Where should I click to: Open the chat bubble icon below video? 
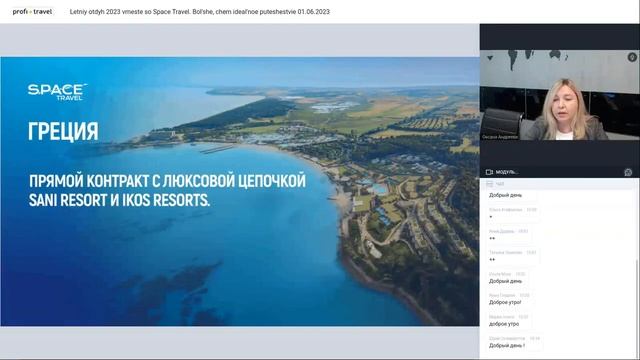628,172
